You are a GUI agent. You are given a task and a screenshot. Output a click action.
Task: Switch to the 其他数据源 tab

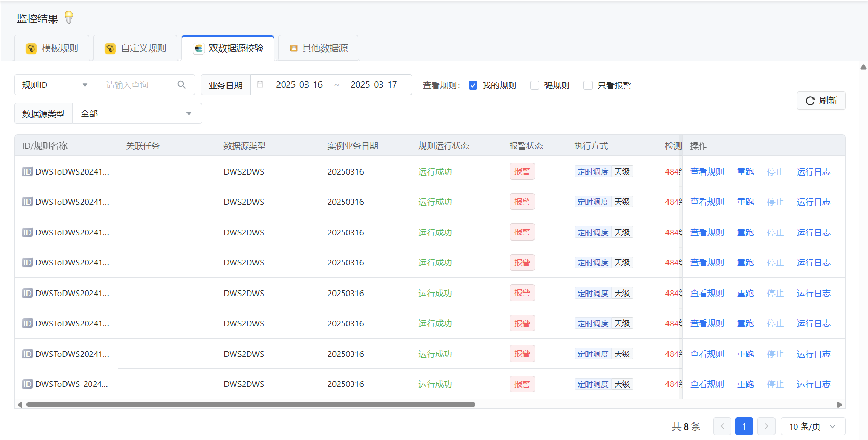coord(318,48)
